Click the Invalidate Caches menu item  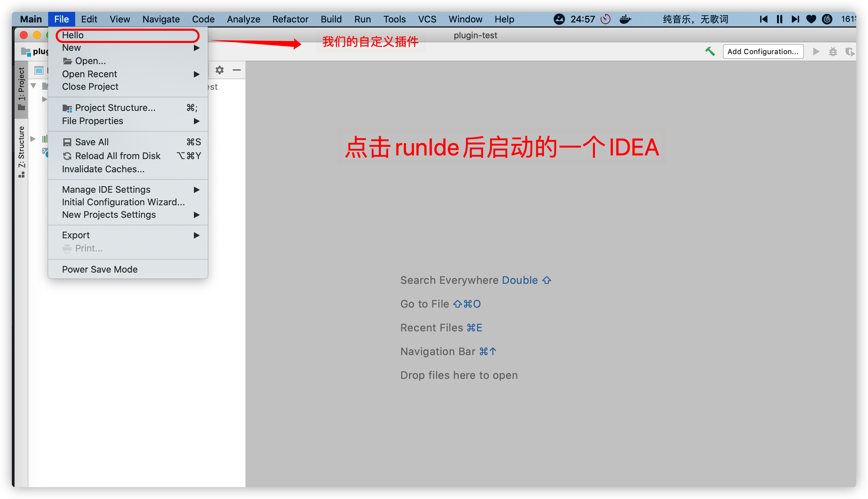click(103, 169)
